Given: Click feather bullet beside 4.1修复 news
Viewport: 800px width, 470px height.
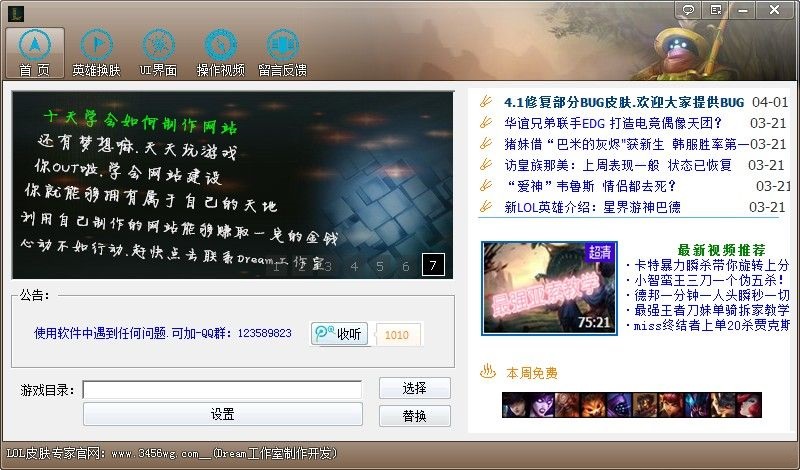Looking at the screenshot, I should click(x=486, y=102).
